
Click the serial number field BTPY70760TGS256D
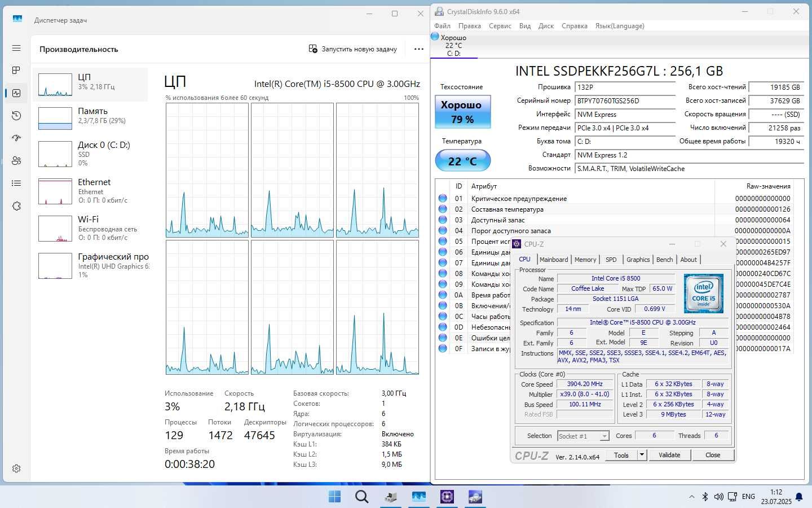click(x=625, y=101)
